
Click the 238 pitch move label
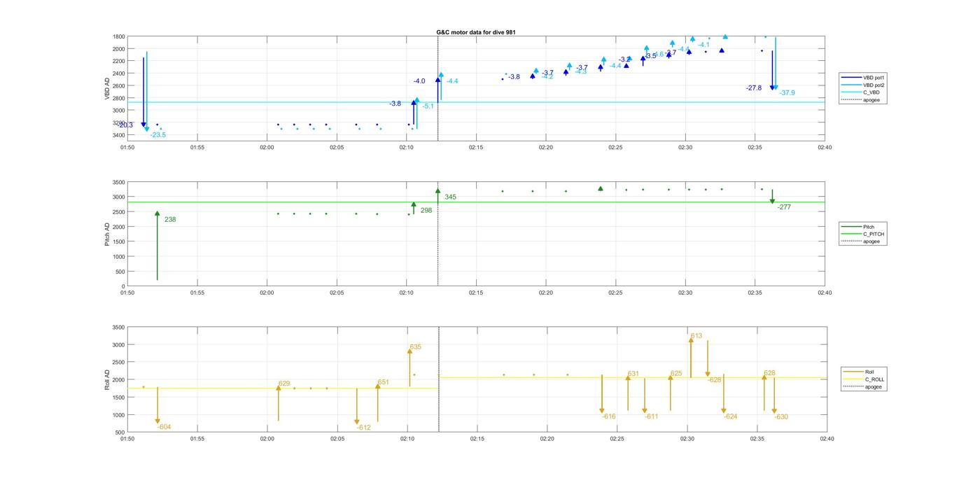coord(170,220)
